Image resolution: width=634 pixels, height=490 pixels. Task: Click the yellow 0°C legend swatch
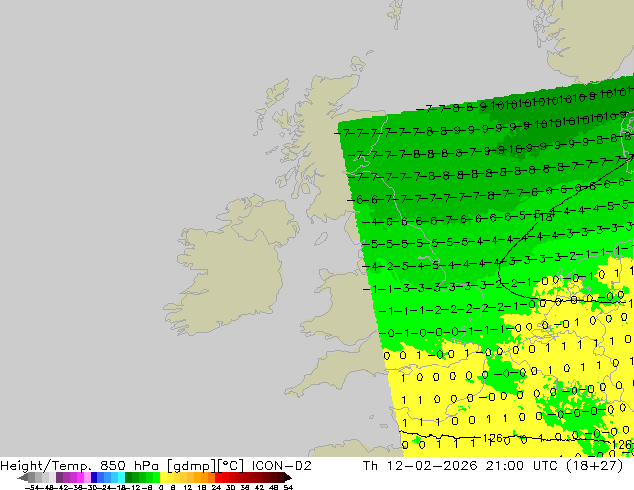[163, 477]
